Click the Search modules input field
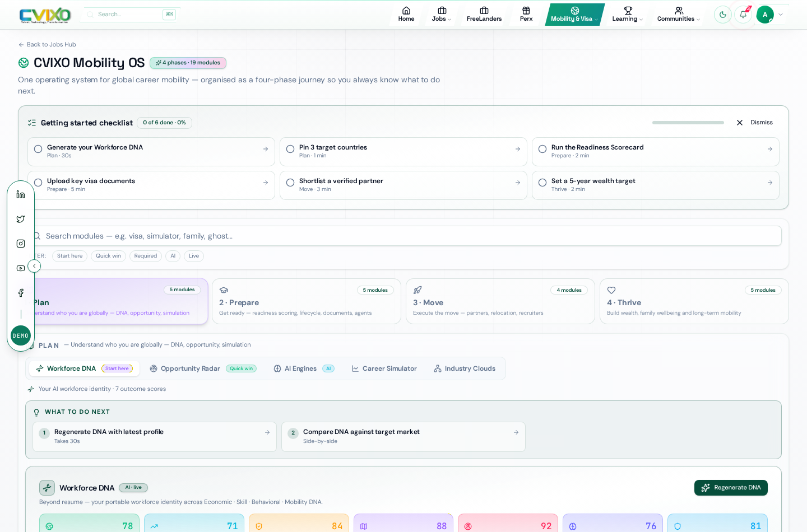 pos(403,236)
